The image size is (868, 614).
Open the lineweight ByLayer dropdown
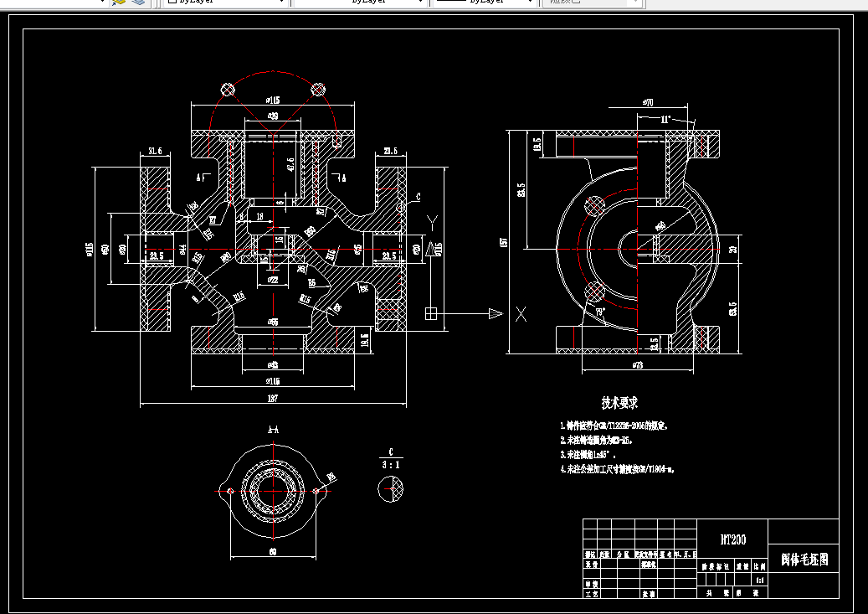[485, 3]
